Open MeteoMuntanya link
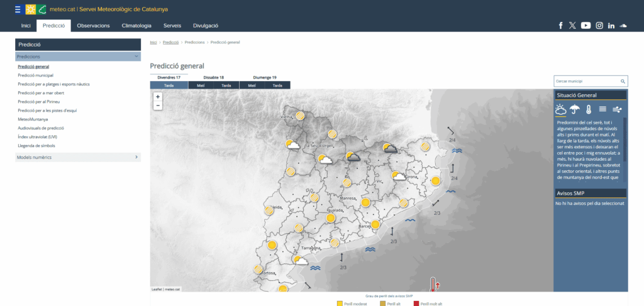The image size is (644, 306). [x=33, y=119]
